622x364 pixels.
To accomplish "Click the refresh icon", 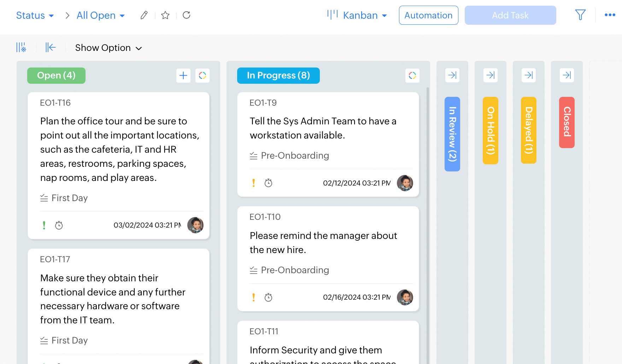I will click(187, 15).
